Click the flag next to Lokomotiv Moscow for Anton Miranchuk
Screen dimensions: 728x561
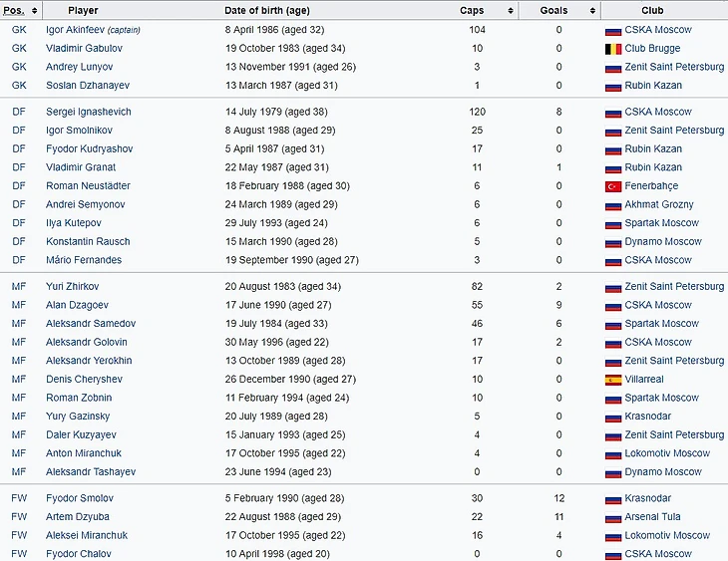[613, 453]
